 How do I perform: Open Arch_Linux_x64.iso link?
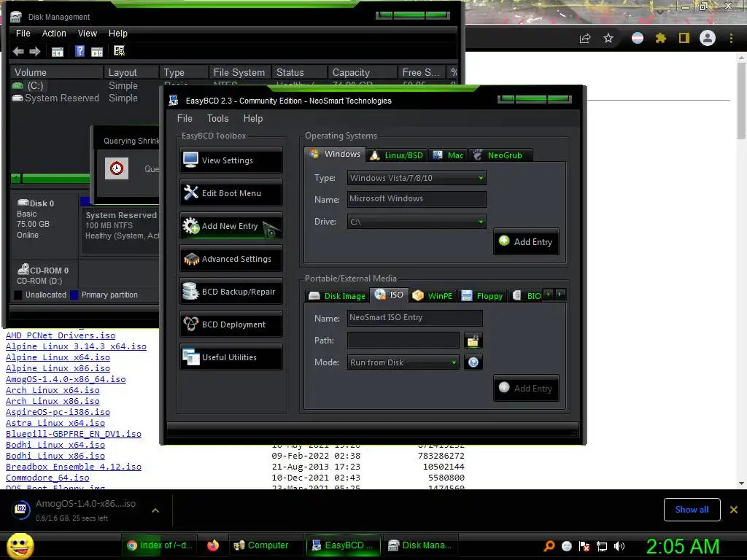pos(53,391)
